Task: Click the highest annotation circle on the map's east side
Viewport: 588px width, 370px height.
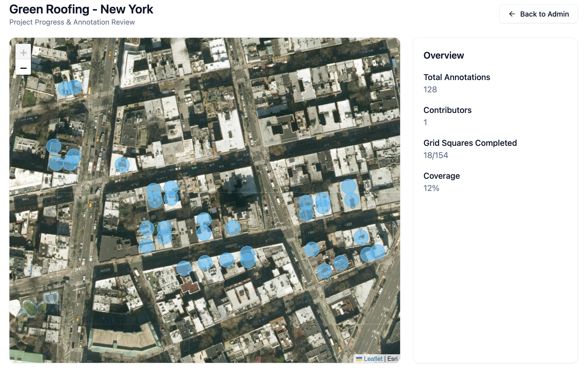Action: 349,186
